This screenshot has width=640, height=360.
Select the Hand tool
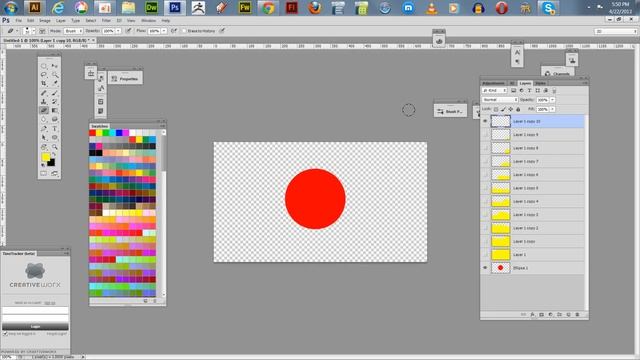coord(44,147)
